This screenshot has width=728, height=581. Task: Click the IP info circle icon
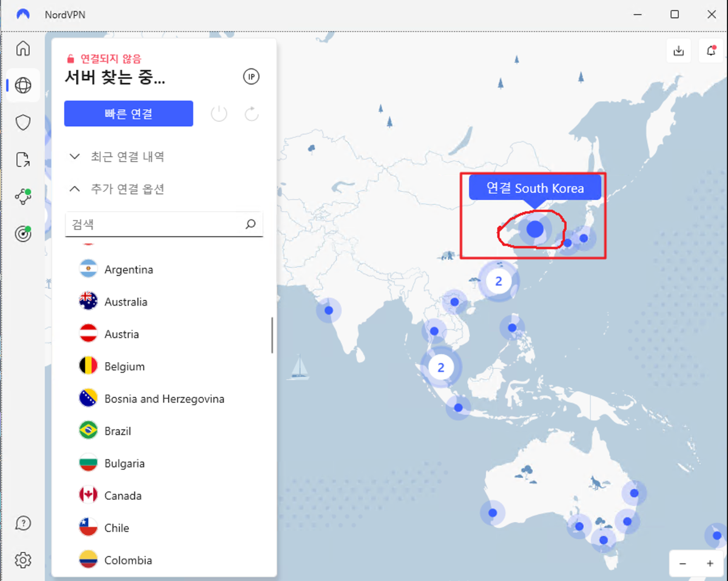(x=251, y=76)
